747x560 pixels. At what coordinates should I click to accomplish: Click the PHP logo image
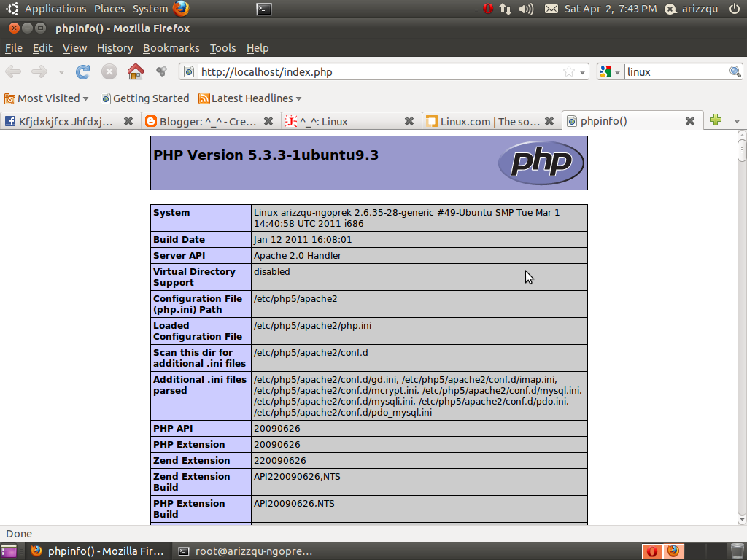point(541,163)
